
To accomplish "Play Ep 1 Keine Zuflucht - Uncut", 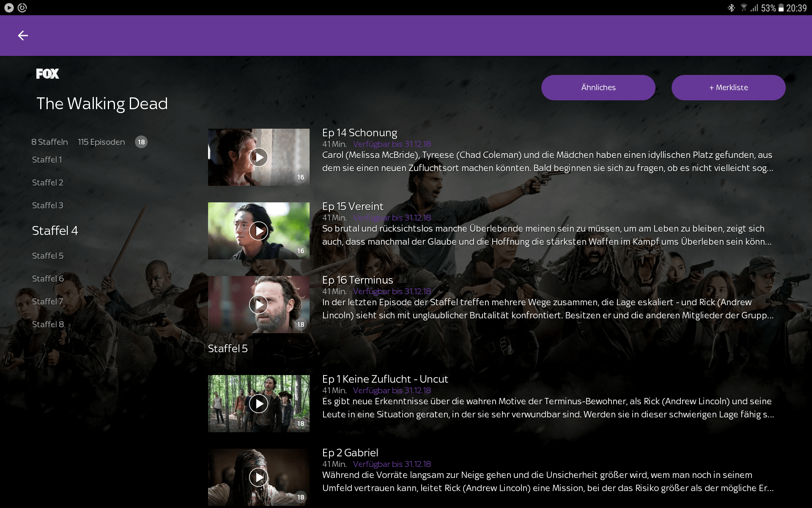I will (x=258, y=403).
